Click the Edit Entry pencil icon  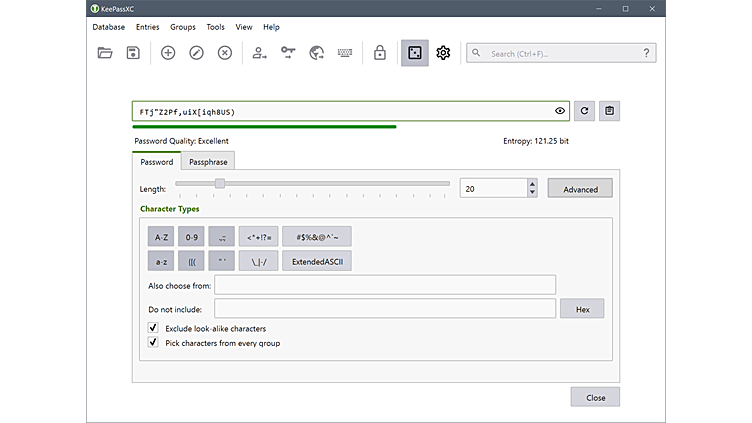(x=196, y=53)
